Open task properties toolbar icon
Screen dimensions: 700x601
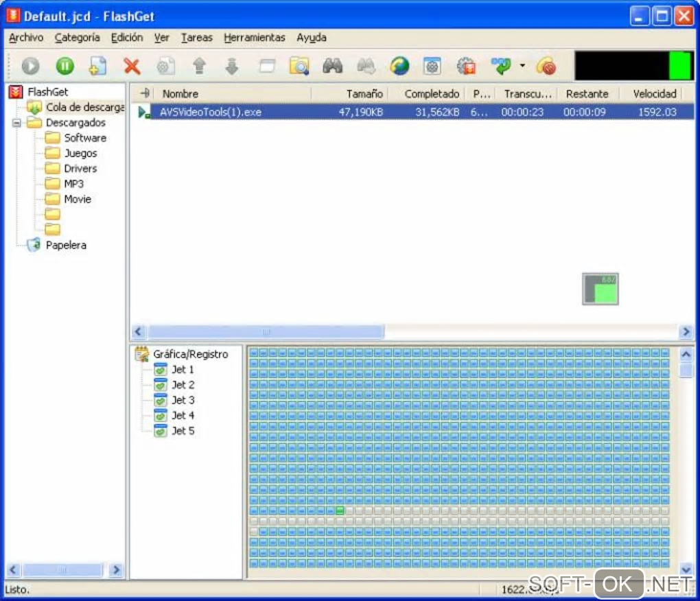pos(165,66)
